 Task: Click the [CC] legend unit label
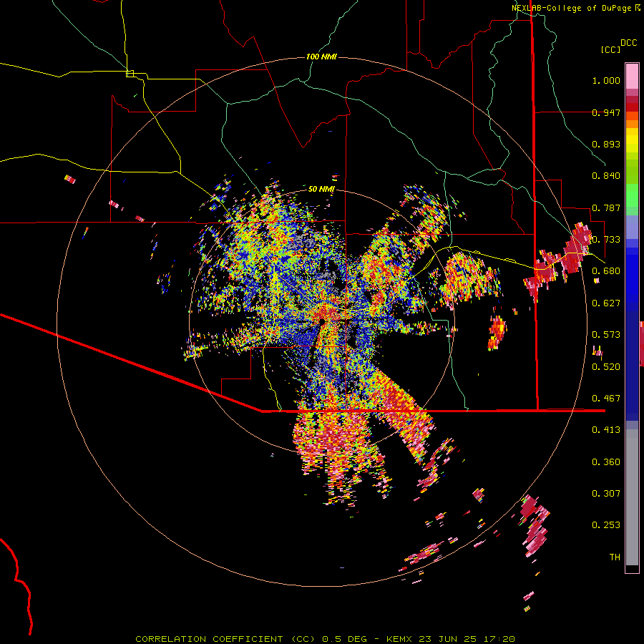[x=610, y=49]
